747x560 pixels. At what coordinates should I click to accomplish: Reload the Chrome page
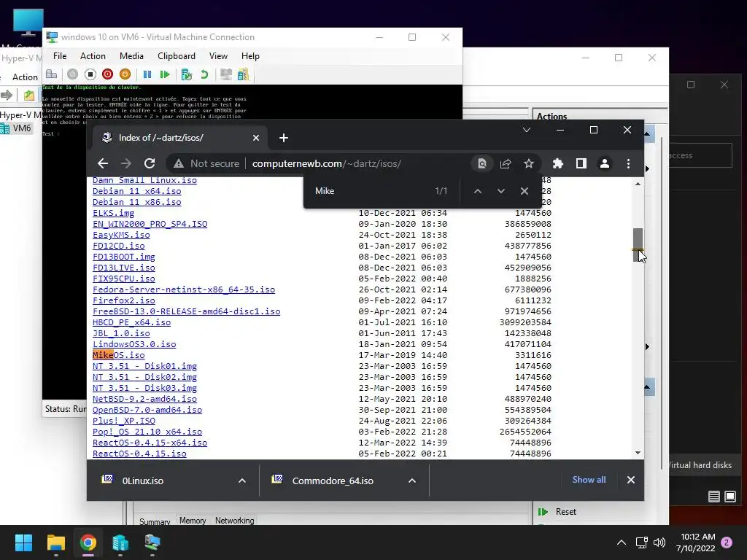coord(150,164)
